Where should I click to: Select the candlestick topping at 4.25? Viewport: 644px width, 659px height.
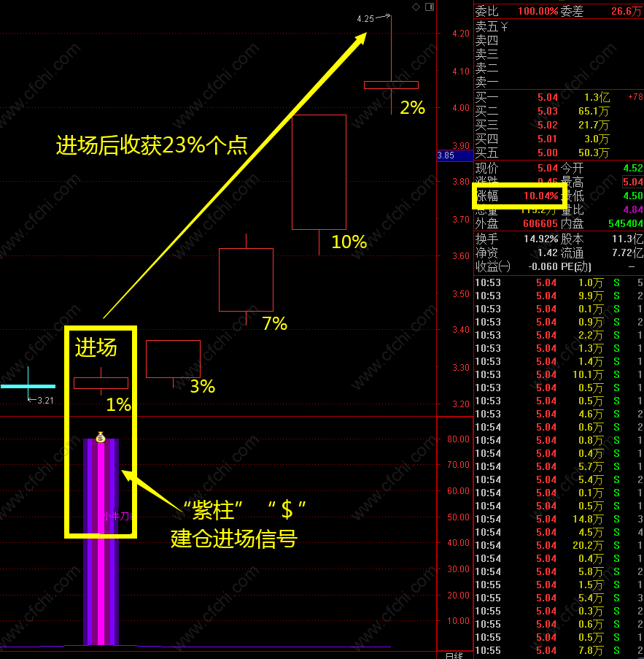(x=391, y=85)
